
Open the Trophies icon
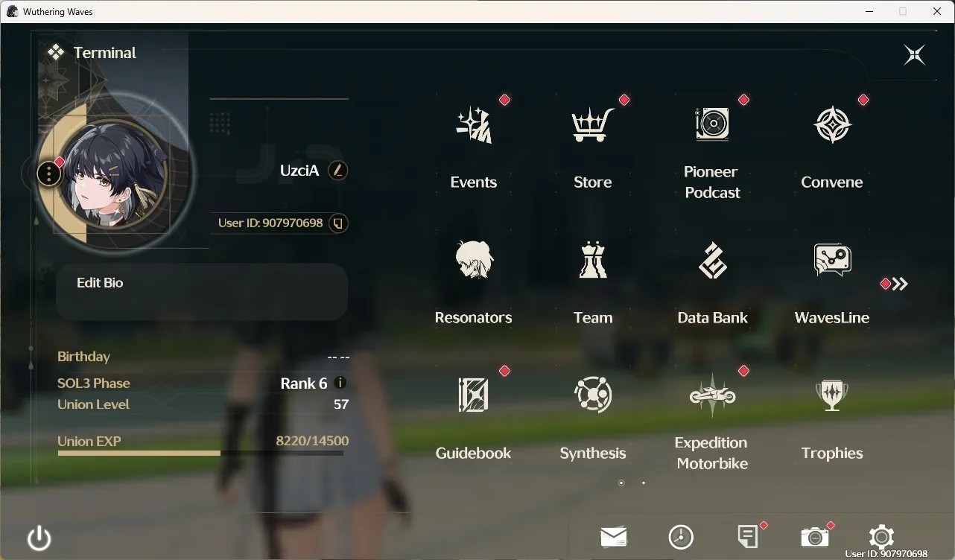[x=832, y=395]
